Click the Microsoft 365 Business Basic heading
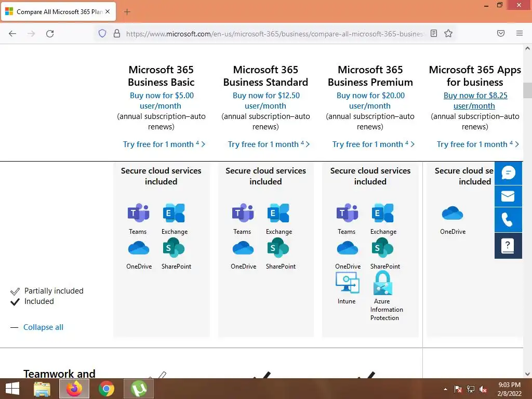Viewport: 532px width, 399px height. click(161, 76)
